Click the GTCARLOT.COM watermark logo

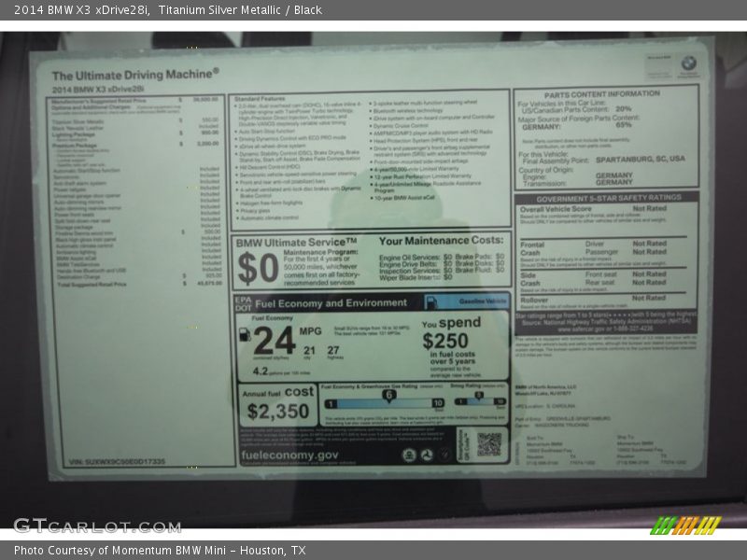click(x=96, y=525)
